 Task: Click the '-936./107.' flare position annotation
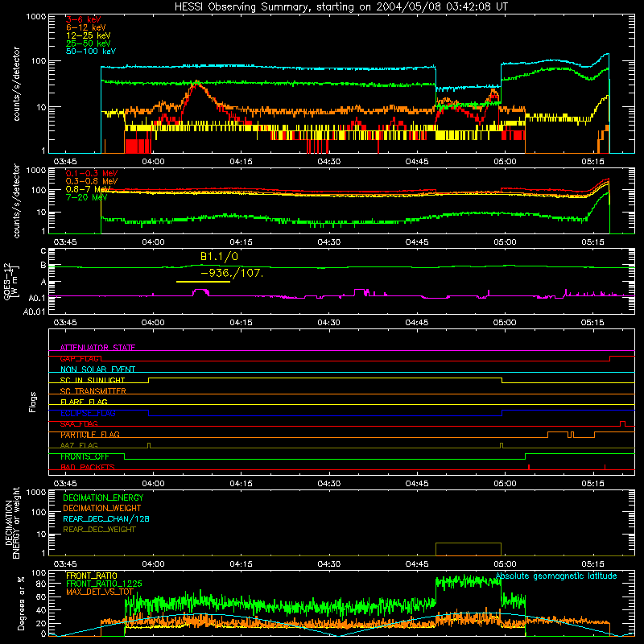pos(232,273)
